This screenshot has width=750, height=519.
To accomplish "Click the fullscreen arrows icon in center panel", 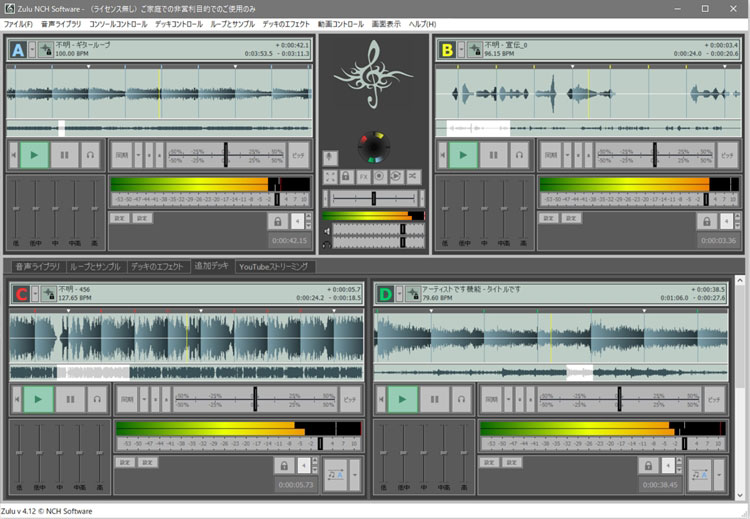I will click(330, 177).
